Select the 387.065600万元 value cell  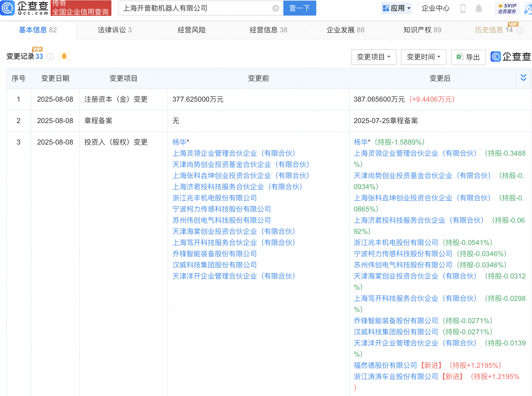(440, 99)
